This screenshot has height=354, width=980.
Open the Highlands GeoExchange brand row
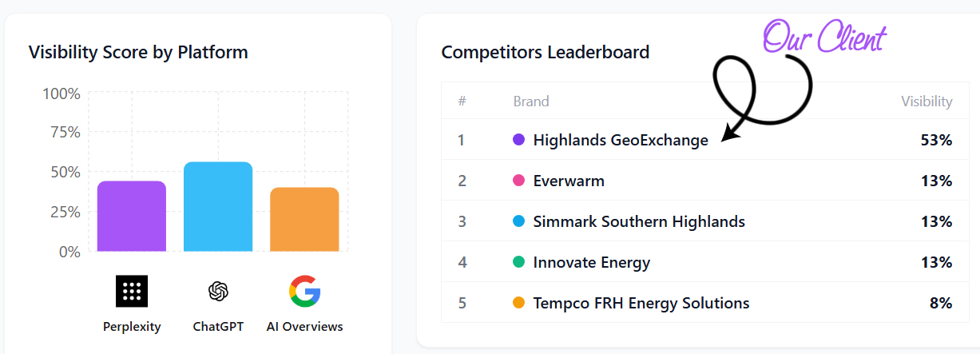tap(621, 141)
